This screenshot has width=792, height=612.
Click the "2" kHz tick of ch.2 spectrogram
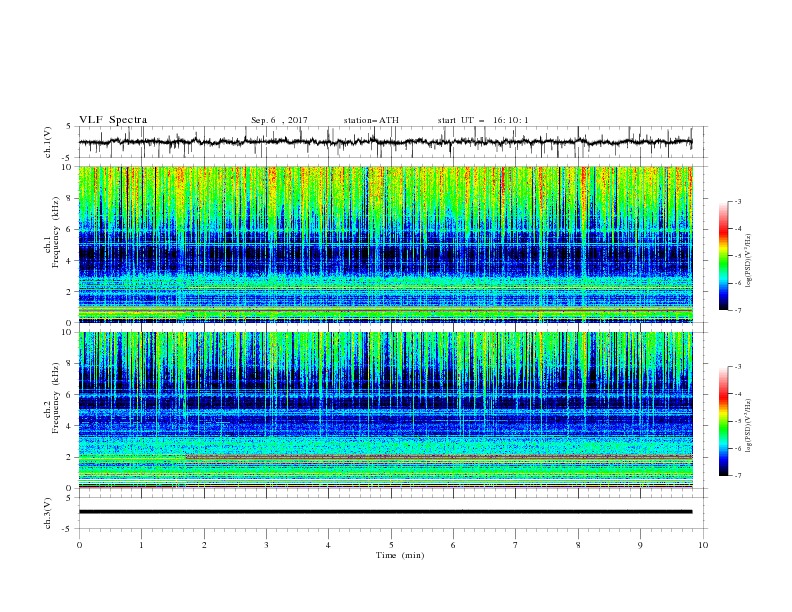(x=70, y=457)
